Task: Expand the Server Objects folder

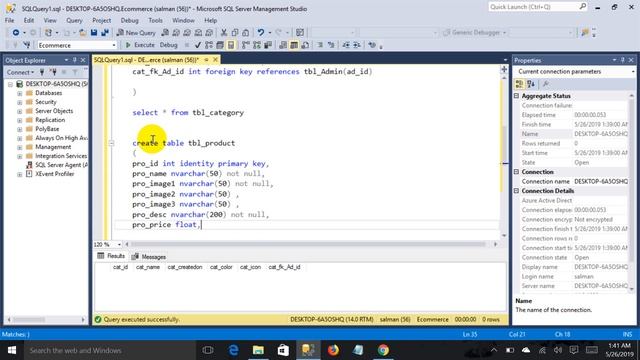Action: (x=19, y=111)
